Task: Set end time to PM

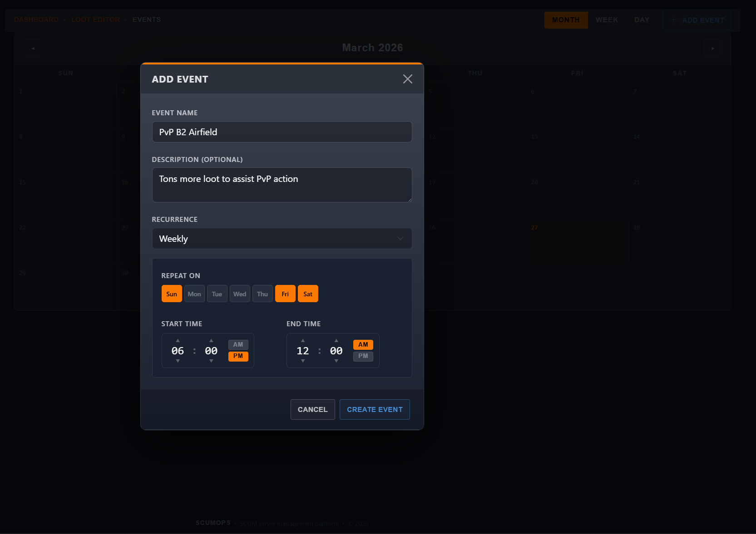Action: 363,356
